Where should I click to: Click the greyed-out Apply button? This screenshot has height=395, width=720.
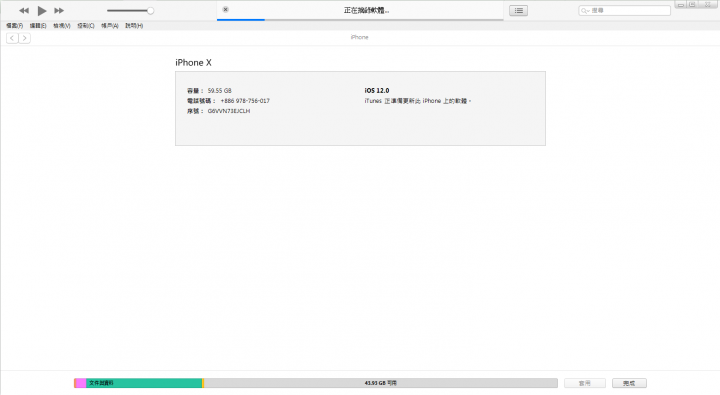coord(585,383)
